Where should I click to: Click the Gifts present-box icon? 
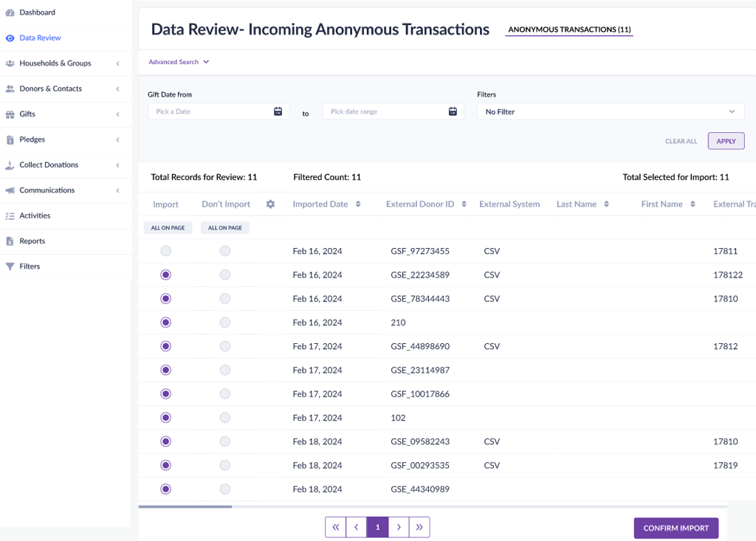tap(10, 114)
